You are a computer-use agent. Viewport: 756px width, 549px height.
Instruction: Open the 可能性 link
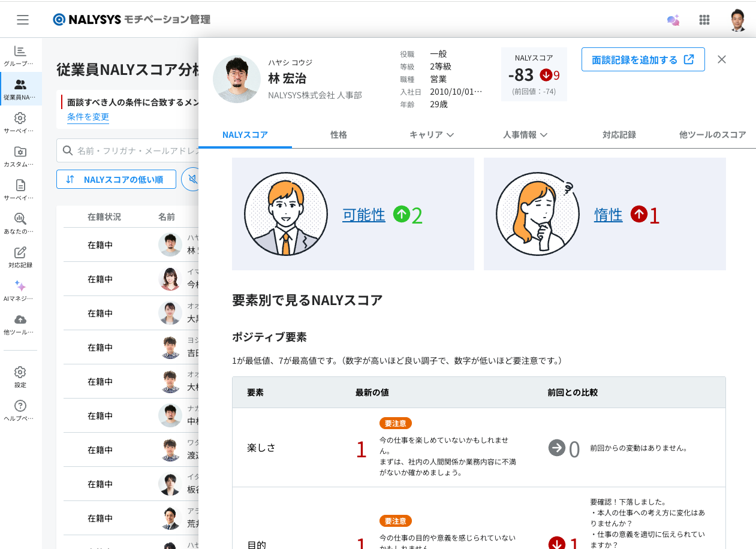coord(363,215)
